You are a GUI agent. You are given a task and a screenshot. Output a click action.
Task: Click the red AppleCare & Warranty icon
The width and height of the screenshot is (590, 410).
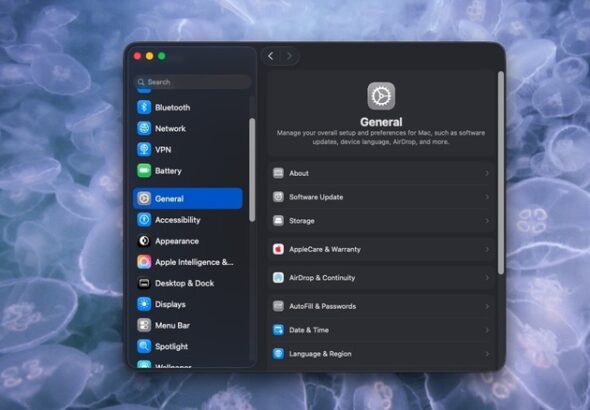pos(278,249)
